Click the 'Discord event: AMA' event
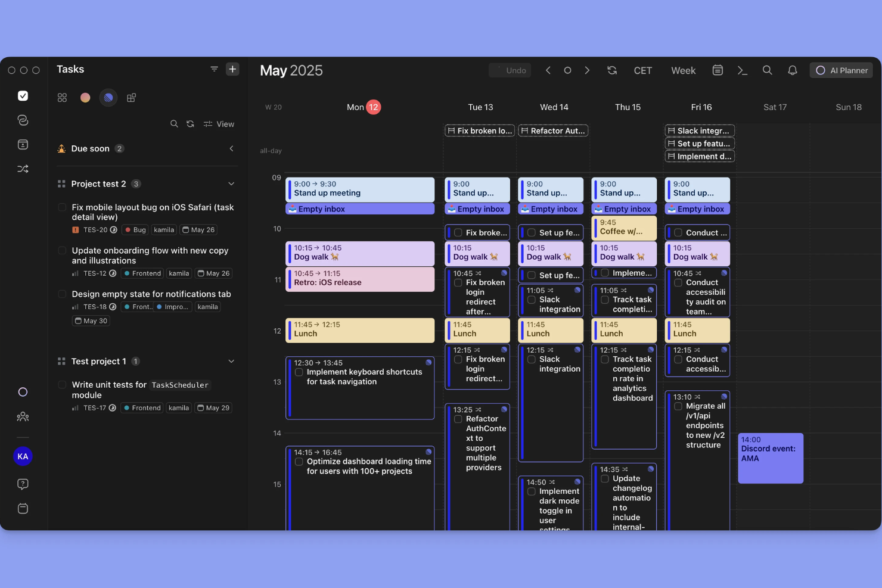Viewport: 882px width, 588px height. pos(770,458)
